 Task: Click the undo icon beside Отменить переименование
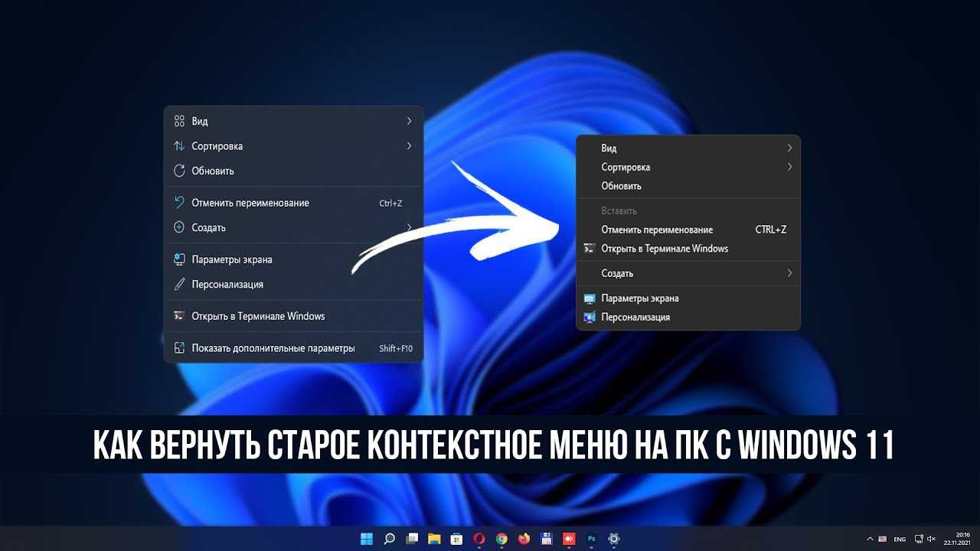point(179,203)
